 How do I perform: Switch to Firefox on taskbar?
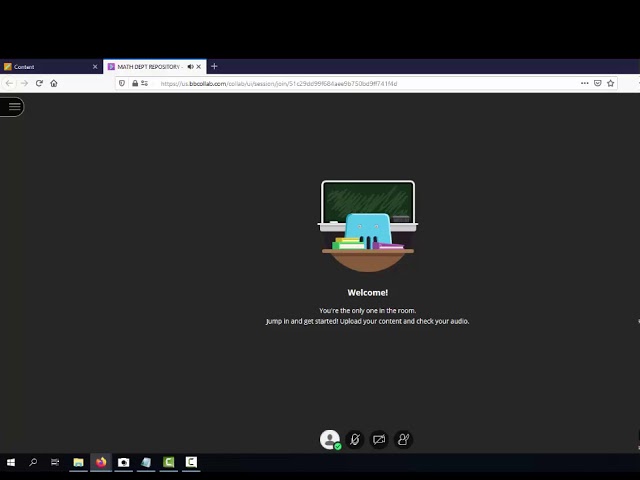click(x=101, y=462)
